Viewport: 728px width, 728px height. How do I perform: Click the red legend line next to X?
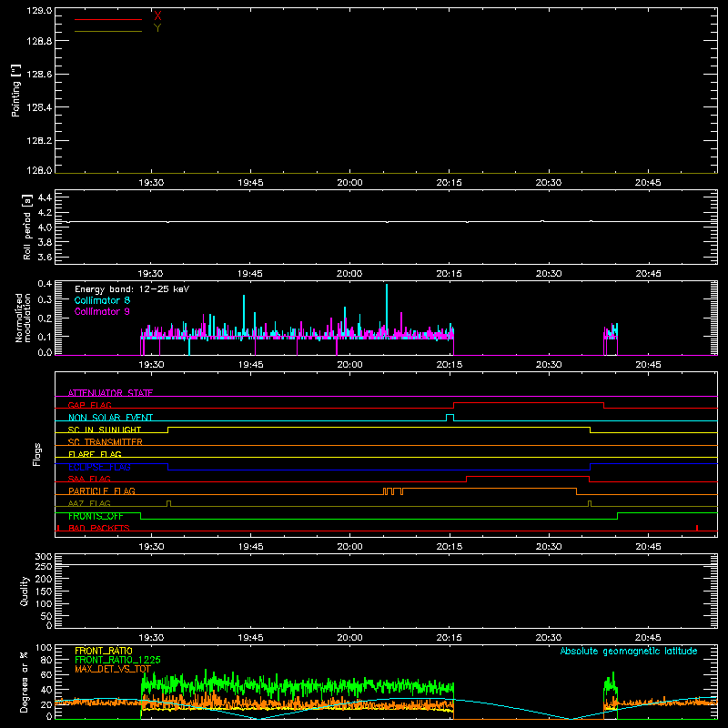coord(108,19)
